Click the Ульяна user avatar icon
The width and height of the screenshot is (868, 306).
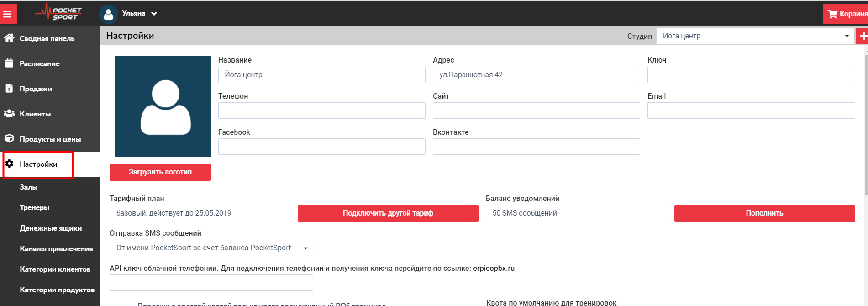(108, 14)
